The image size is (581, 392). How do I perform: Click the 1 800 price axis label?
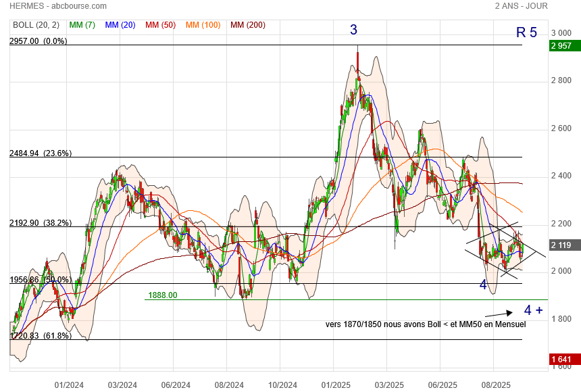[561, 319]
